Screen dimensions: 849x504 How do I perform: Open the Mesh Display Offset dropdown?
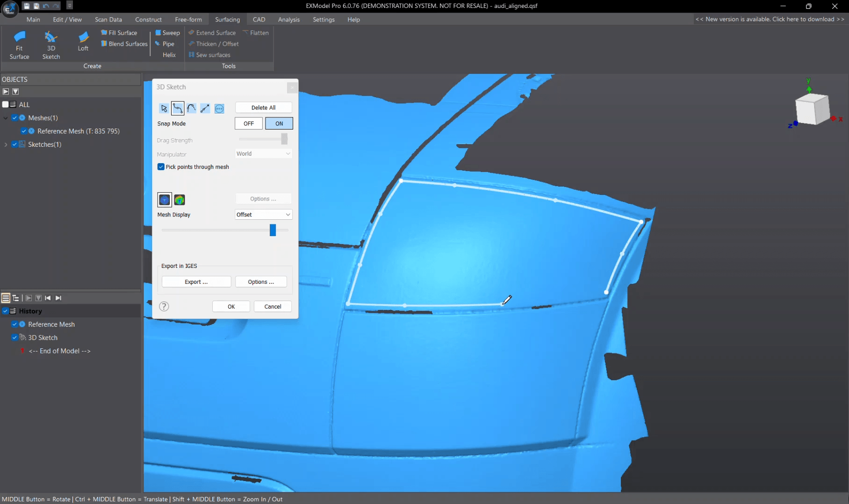[x=263, y=214]
